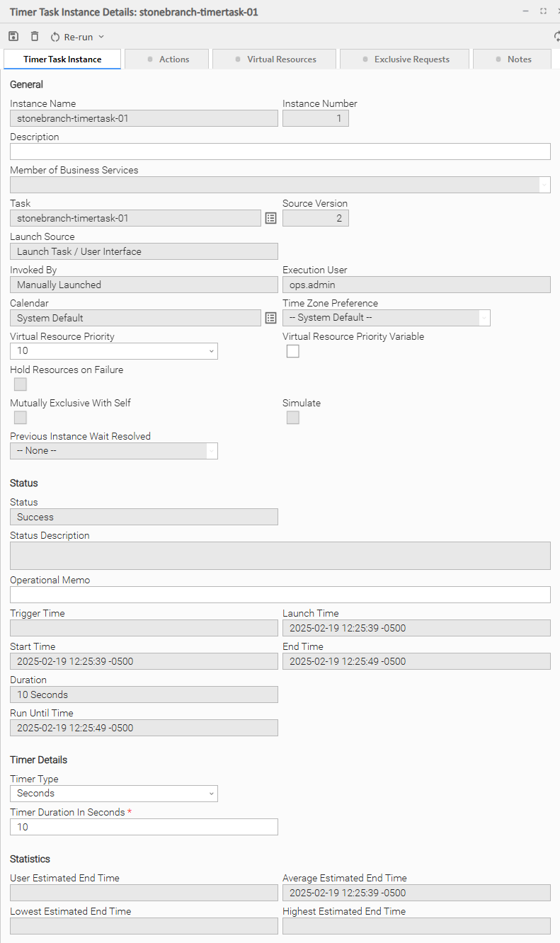Toggle Virtual Resource Priority Variable checkbox
Viewport: 560px width, 943px height.
click(x=292, y=351)
